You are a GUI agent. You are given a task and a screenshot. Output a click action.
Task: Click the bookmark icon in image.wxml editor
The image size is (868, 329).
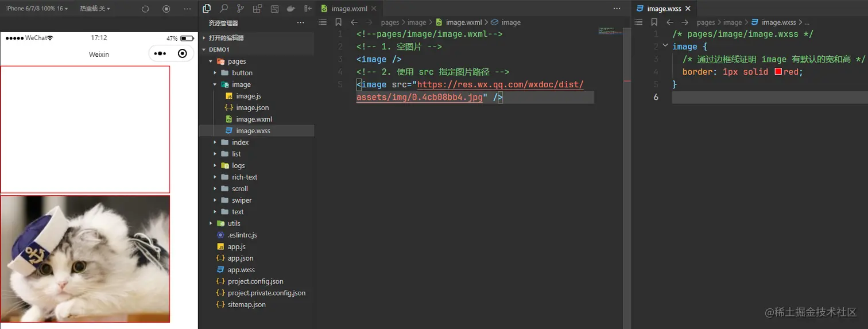[x=339, y=22]
